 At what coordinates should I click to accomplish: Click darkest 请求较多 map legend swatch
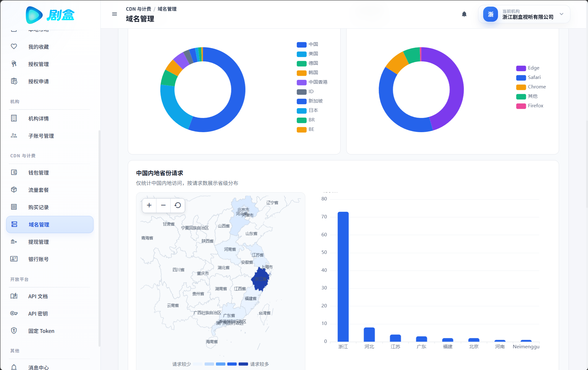pyautogui.click(x=243, y=364)
